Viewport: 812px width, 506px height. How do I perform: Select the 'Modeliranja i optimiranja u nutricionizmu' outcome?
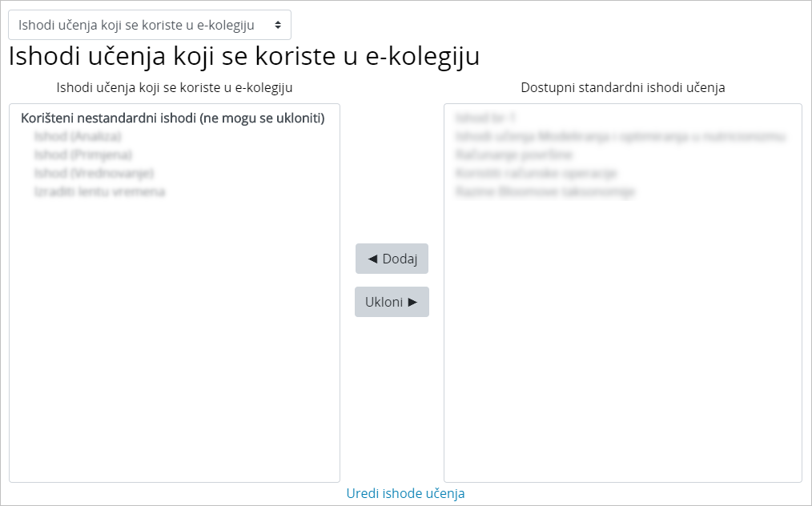(x=620, y=136)
